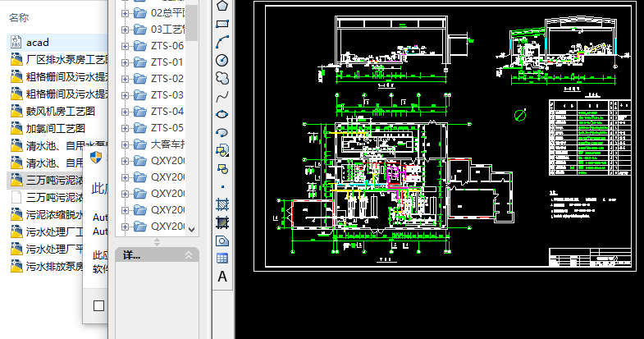Click the acad FAS file icon
Screen dimensions: 644x339
tap(16, 42)
